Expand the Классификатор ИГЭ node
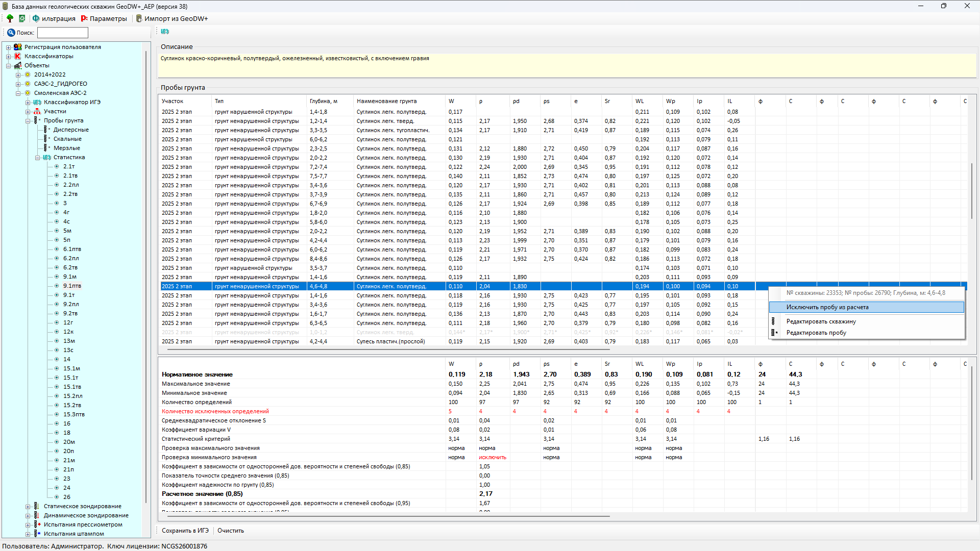 [x=28, y=103]
